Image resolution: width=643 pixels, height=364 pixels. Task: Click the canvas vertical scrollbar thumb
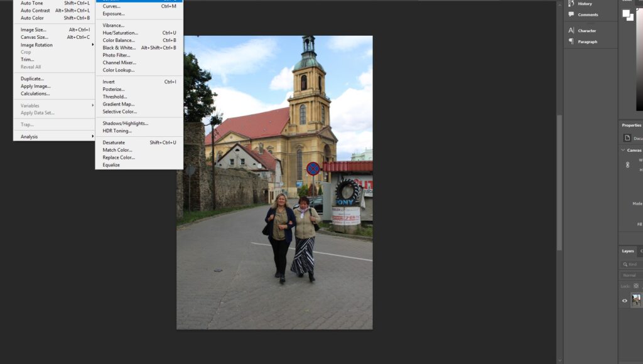pos(559,183)
